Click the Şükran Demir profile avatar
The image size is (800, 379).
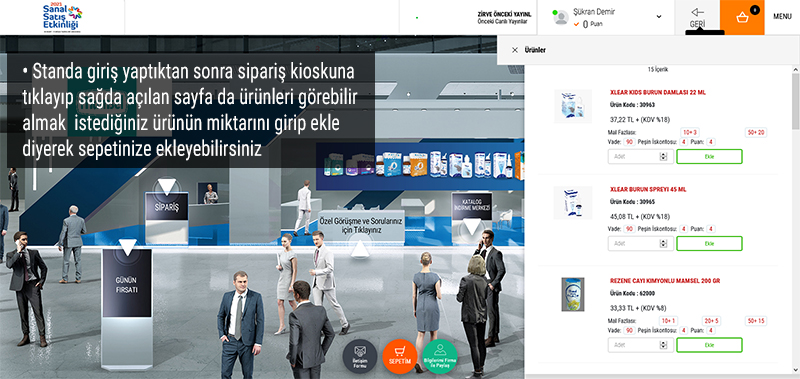tap(561, 17)
